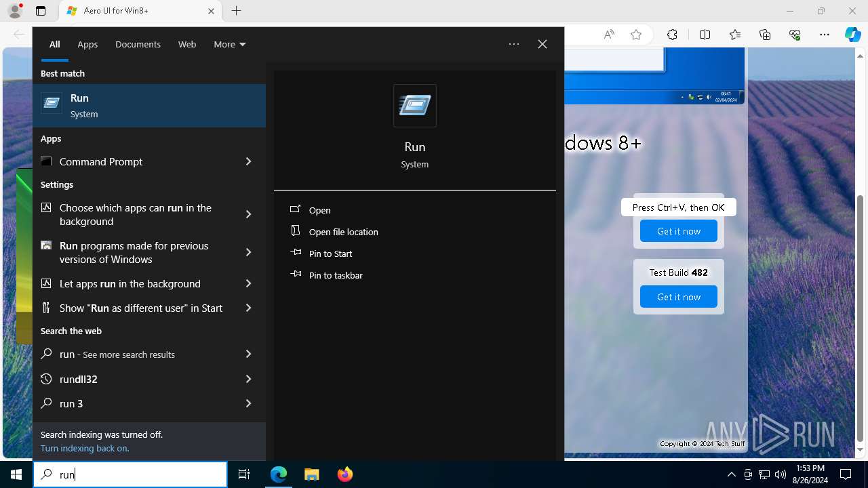868x488 pixels.
Task: Expand 'run - See more search results' arrow
Action: pos(248,354)
